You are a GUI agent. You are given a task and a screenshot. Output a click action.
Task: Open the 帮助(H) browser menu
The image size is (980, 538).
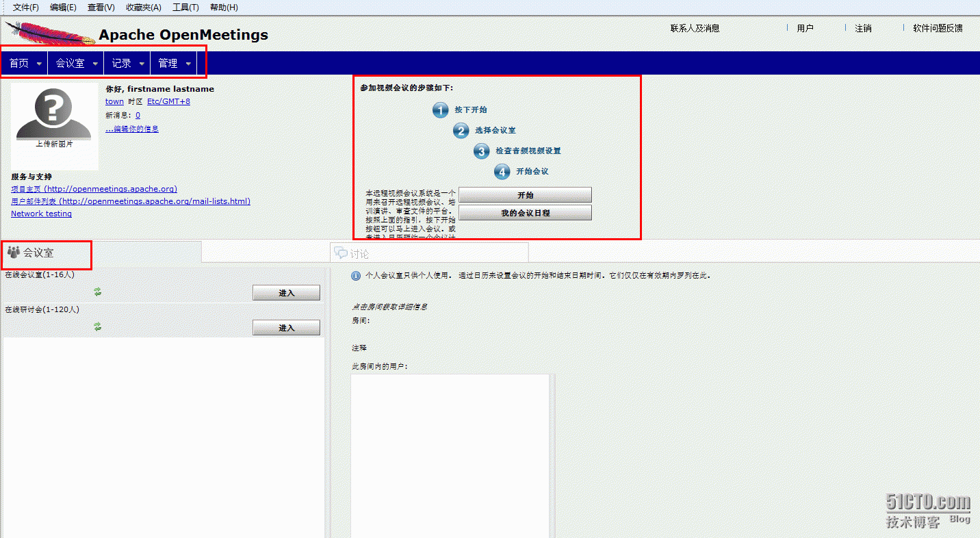224,8
